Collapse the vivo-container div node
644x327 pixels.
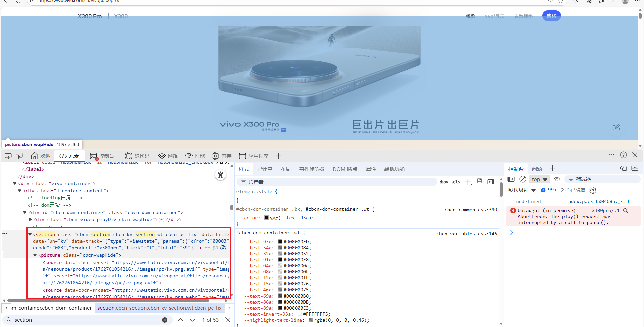point(15,183)
